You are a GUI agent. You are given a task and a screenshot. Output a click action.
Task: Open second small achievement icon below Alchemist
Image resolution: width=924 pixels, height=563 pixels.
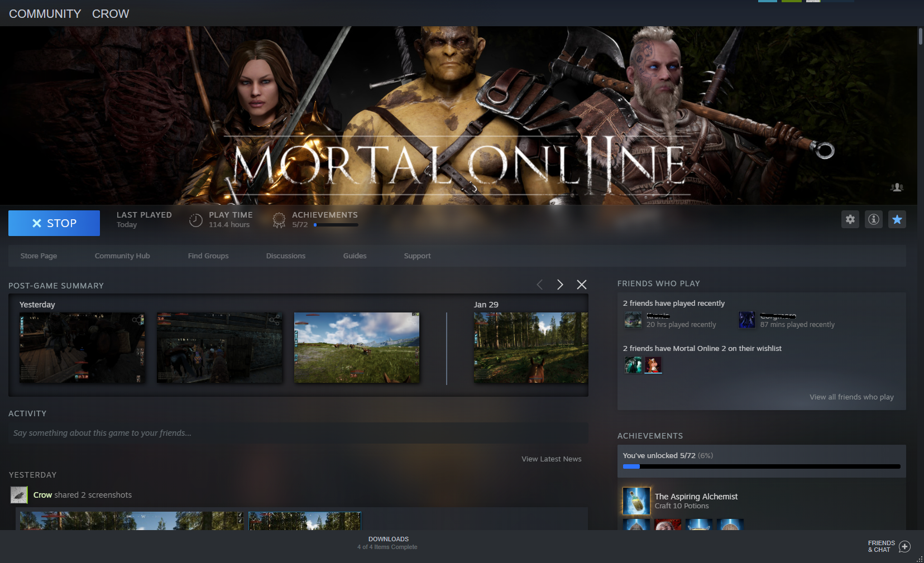tap(668, 524)
